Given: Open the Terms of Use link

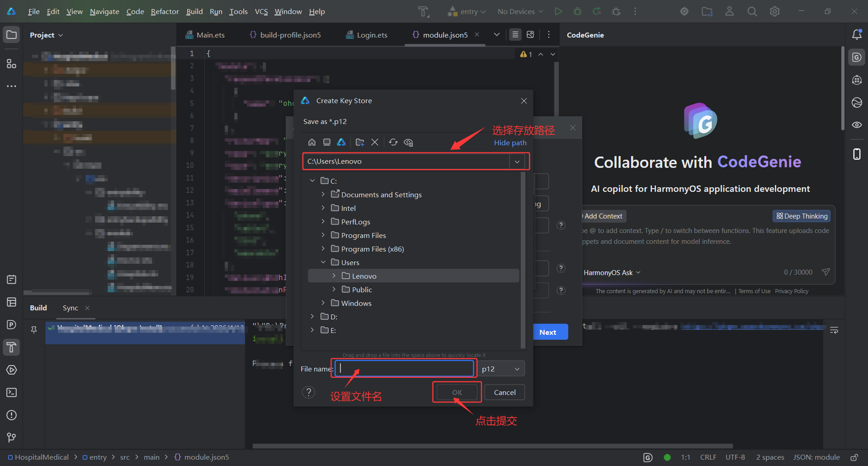Looking at the screenshot, I should (754, 291).
